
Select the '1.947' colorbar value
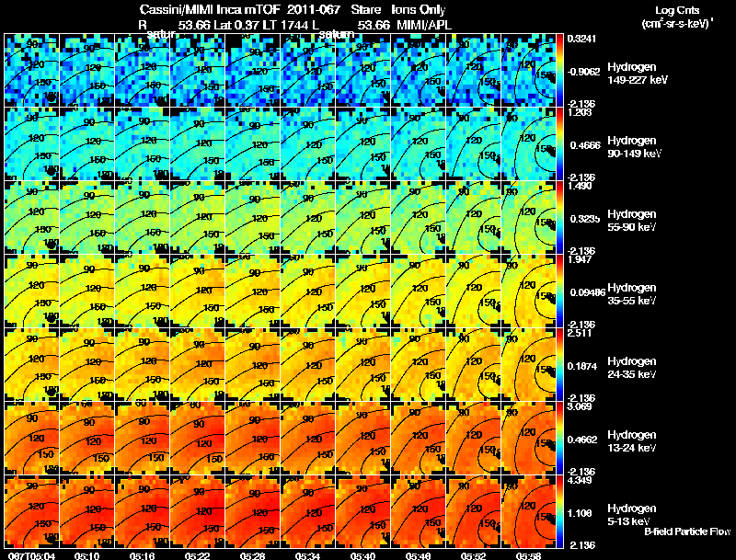(580, 259)
